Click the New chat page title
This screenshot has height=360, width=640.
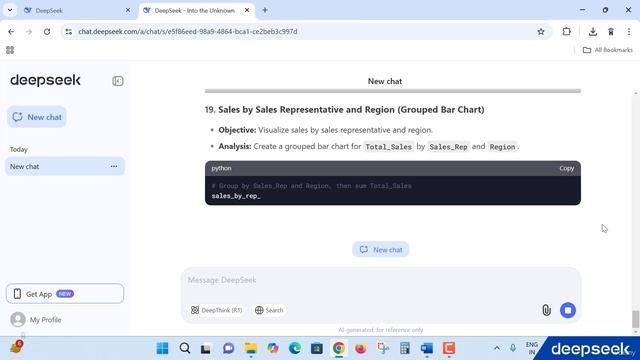[x=384, y=81]
